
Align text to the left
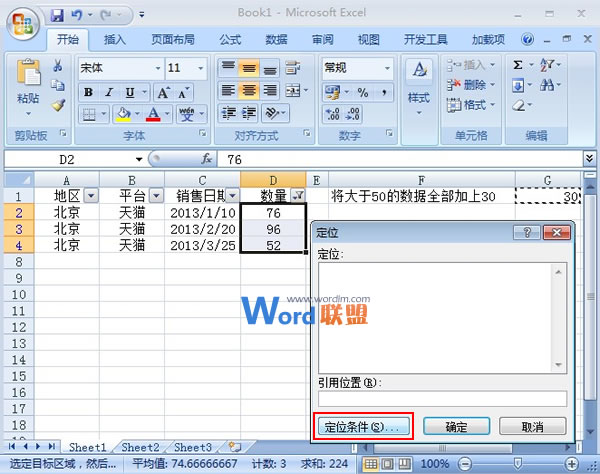pyautogui.click(x=228, y=90)
